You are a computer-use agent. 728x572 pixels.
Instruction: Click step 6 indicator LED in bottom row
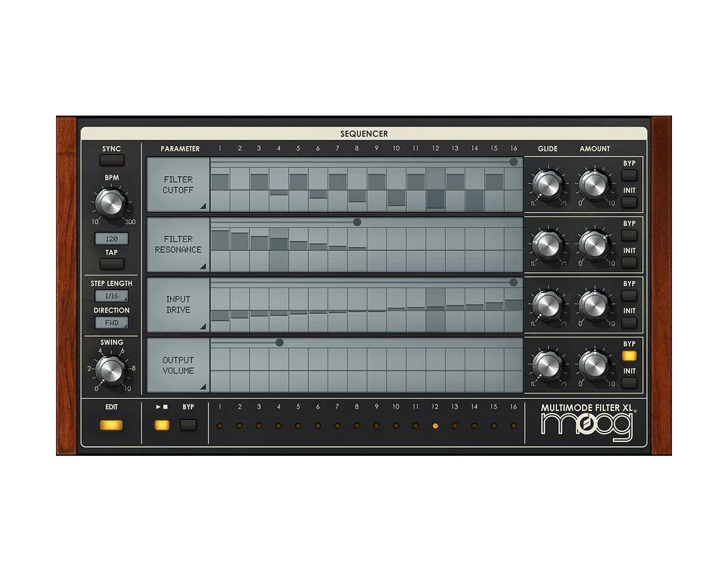317,425
